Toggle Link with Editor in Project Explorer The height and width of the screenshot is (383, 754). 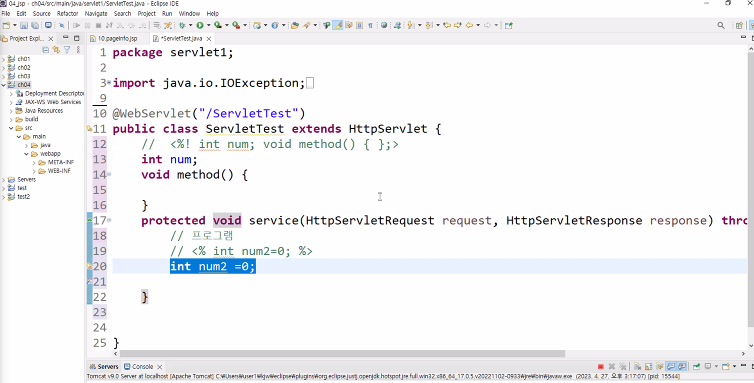point(56,50)
